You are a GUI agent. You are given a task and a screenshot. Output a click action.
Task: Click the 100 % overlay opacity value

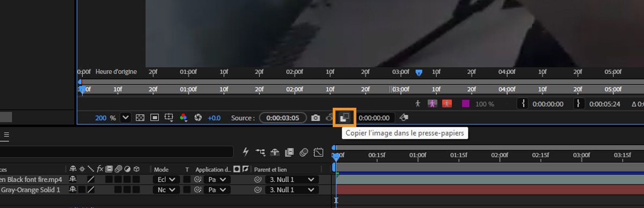coord(485,104)
